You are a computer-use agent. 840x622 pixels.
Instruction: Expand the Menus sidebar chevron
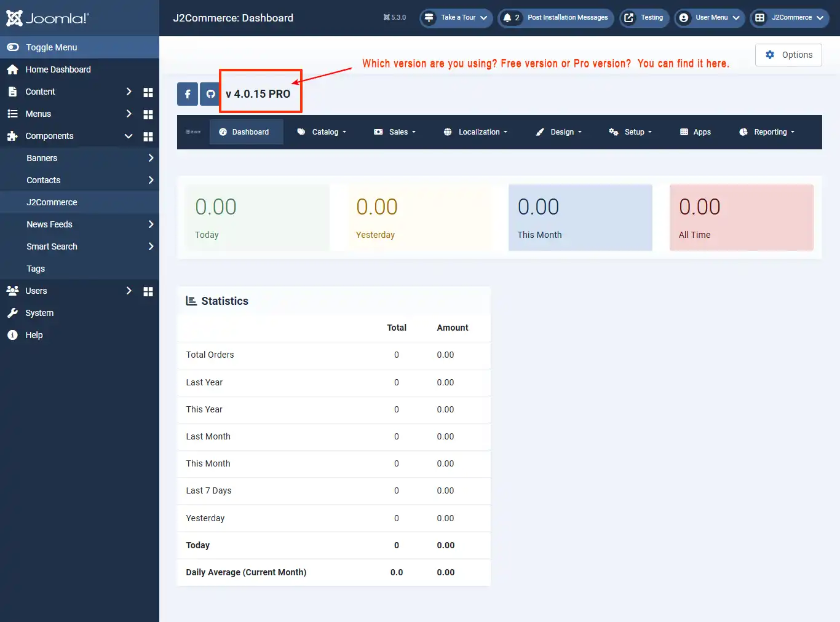pyautogui.click(x=129, y=114)
